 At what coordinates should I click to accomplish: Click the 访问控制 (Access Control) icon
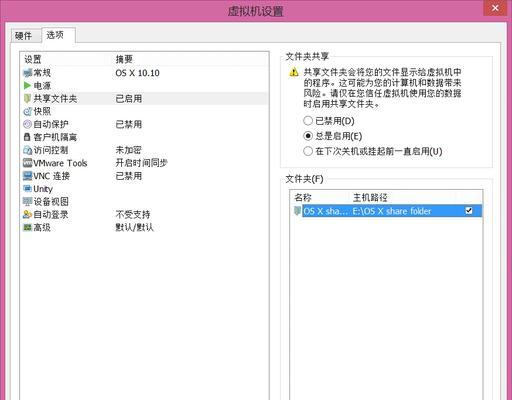coord(27,150)
